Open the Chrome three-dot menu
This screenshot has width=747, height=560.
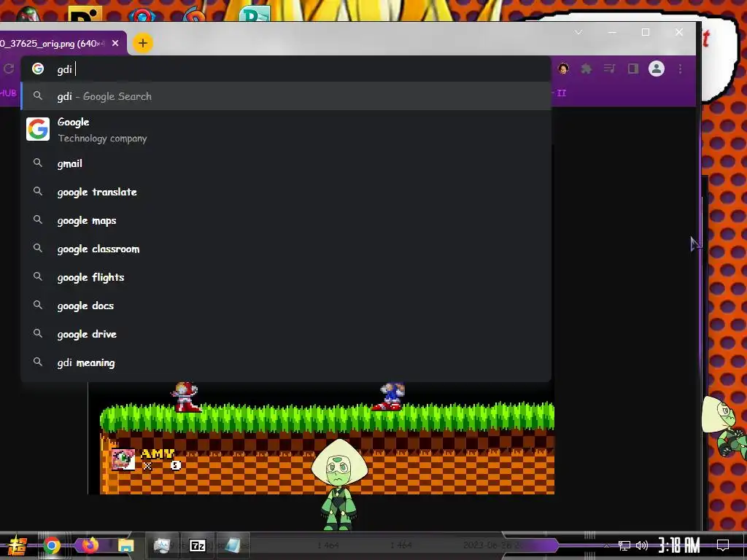coord(681,69)
